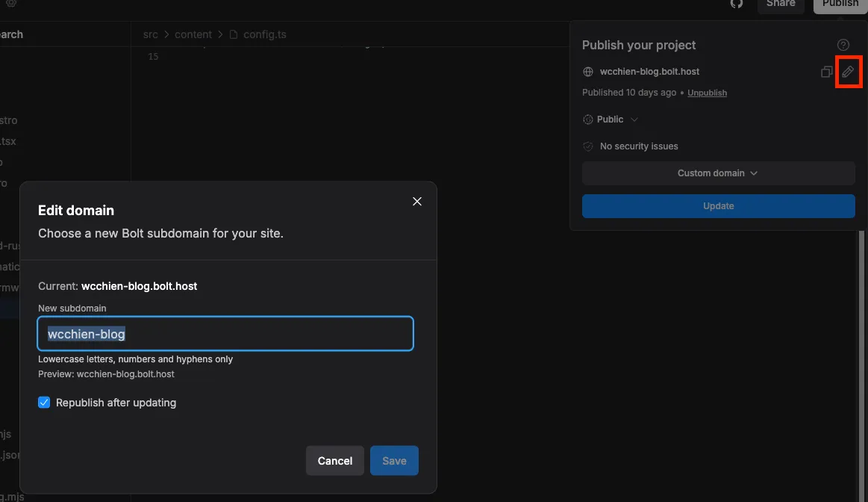Click the shield icon beside No security issues
This screenshot has height=502, width=868.
pyautogui.click(x=588, y=146)
